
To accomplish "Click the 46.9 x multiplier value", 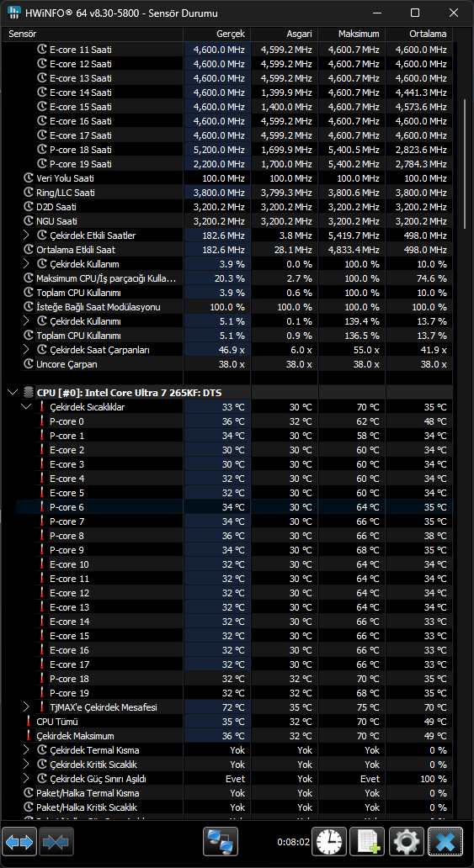I will tap(230, 350).
